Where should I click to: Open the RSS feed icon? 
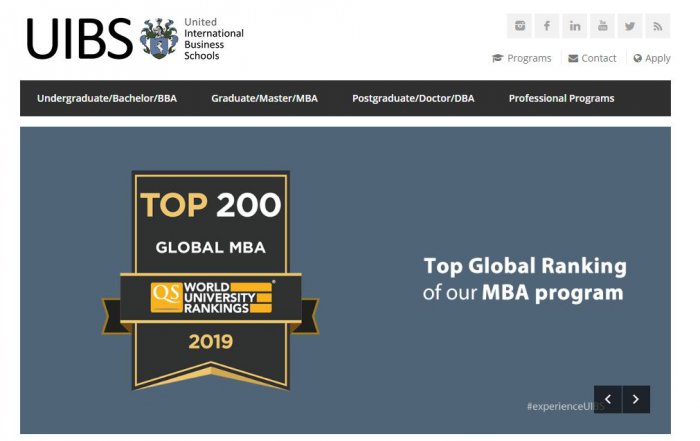coord(658,26)
